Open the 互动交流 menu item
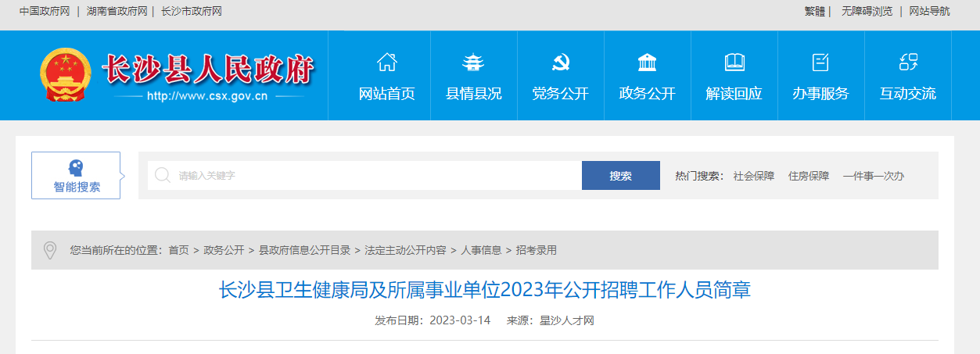The width and height of the screenshot is (980, 354). [907, 94]
